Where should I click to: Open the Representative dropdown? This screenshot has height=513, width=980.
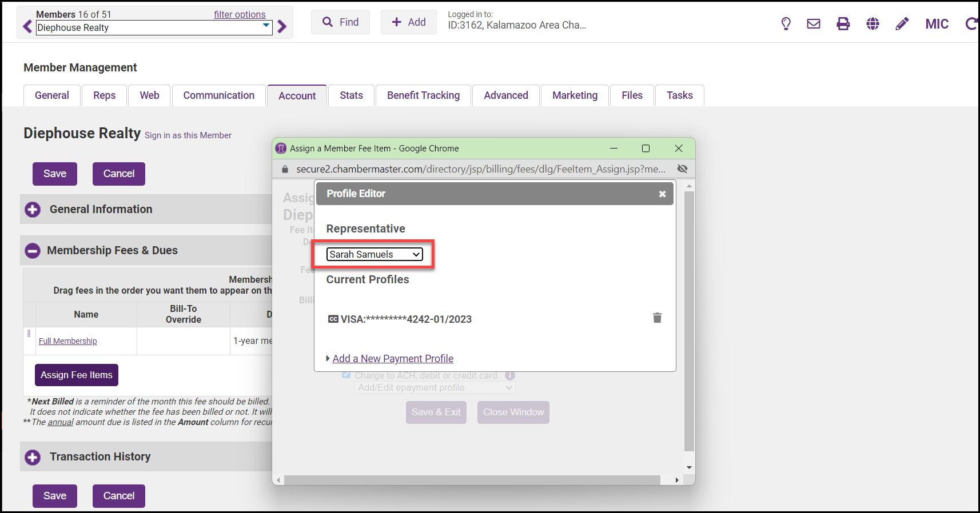tap(375, 255)
